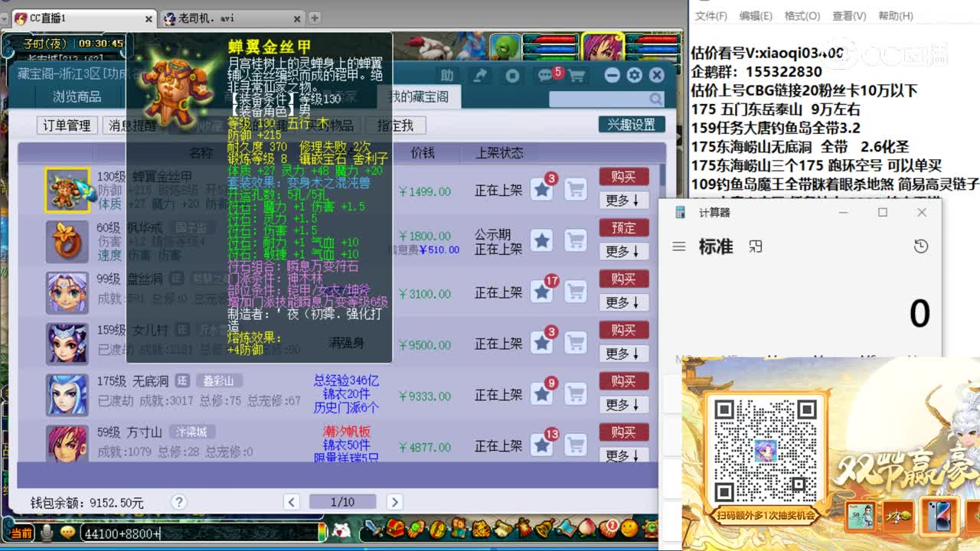Add ¥1499.00 item to cart

point(575,189)
